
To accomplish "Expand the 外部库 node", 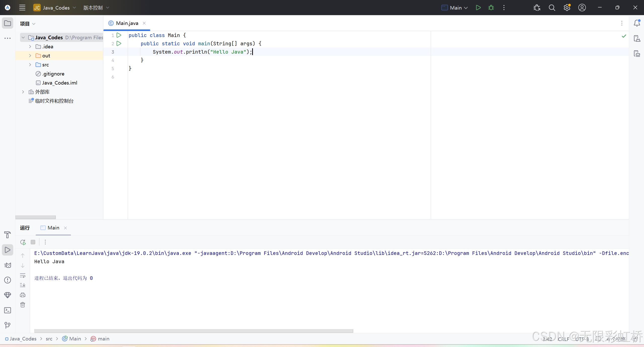I will [23, 92].
